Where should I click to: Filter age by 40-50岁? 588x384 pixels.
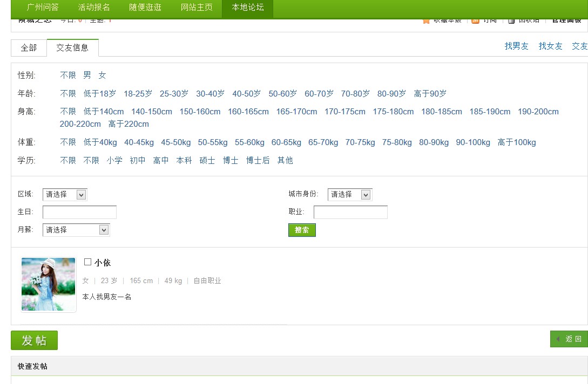(246, 94)
